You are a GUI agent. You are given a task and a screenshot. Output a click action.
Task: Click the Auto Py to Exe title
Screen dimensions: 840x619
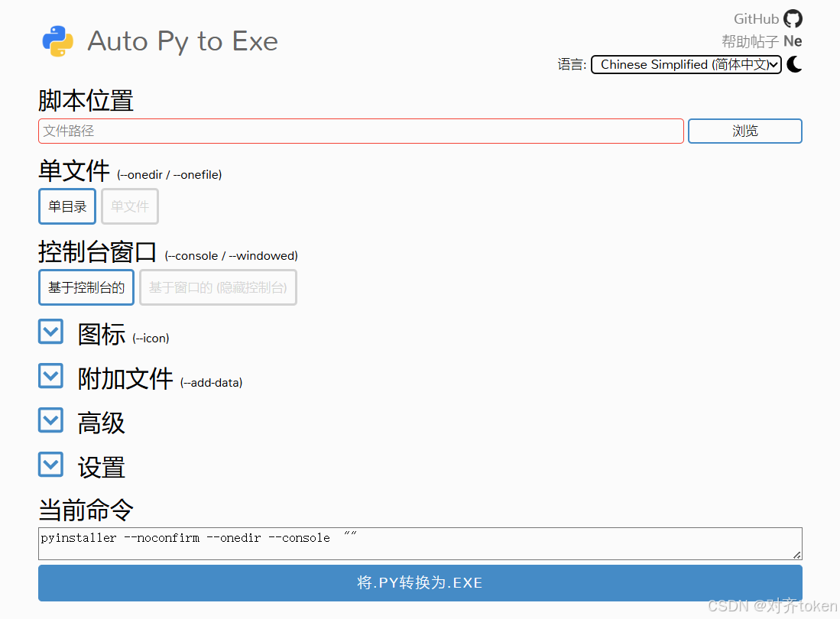tap(183, 41)
